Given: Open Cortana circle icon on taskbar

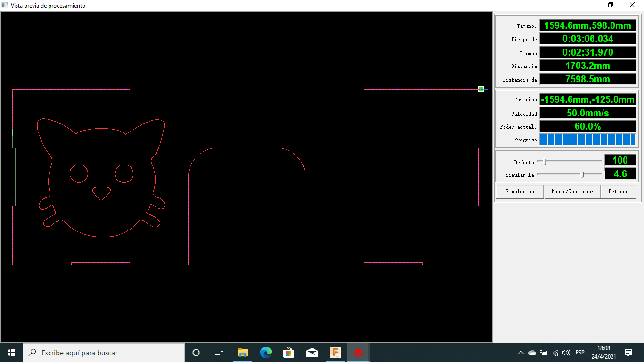Looking at the screenshot, I should 196,353.
